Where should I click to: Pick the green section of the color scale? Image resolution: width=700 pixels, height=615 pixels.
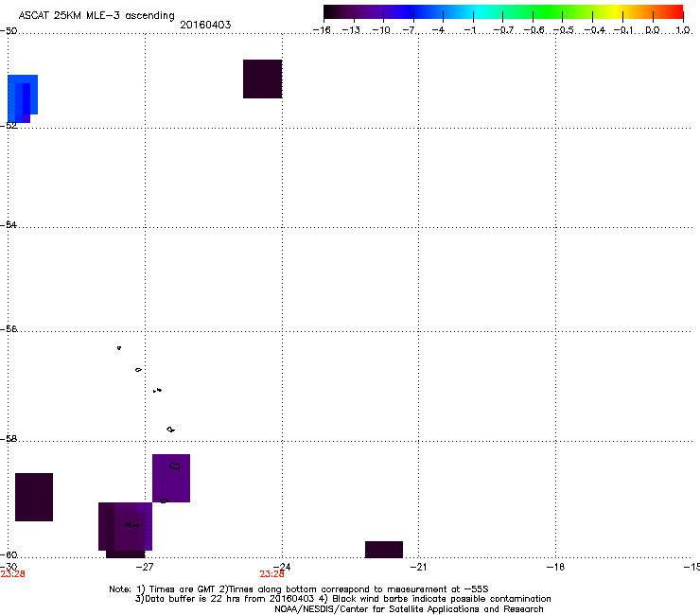point(548,12)
